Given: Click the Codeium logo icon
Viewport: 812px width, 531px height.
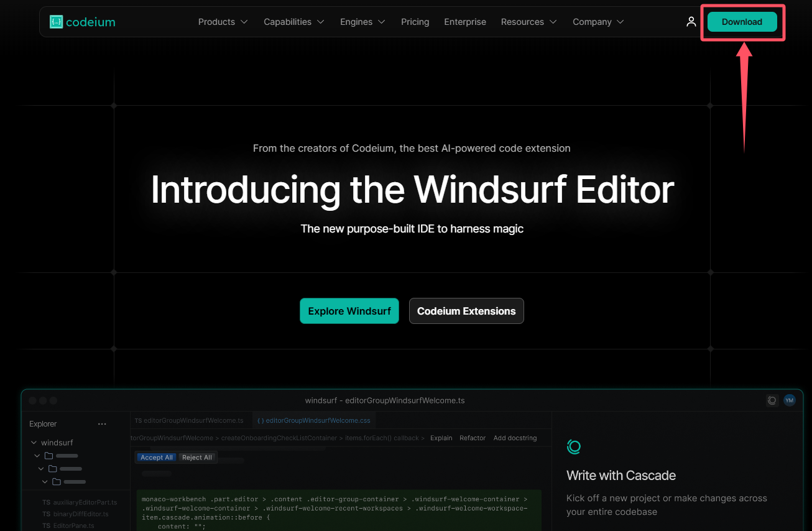Looking at the screenshot, I should click(x=56, y=22).
